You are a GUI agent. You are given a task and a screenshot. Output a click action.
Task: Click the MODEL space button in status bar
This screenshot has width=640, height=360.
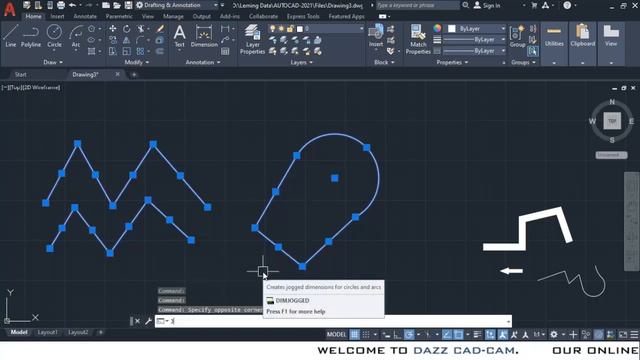tap(336, 335)
